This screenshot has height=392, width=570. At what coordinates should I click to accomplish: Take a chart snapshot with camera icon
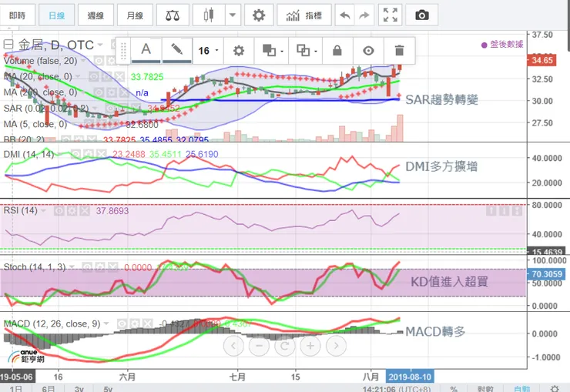pos(421,15)
